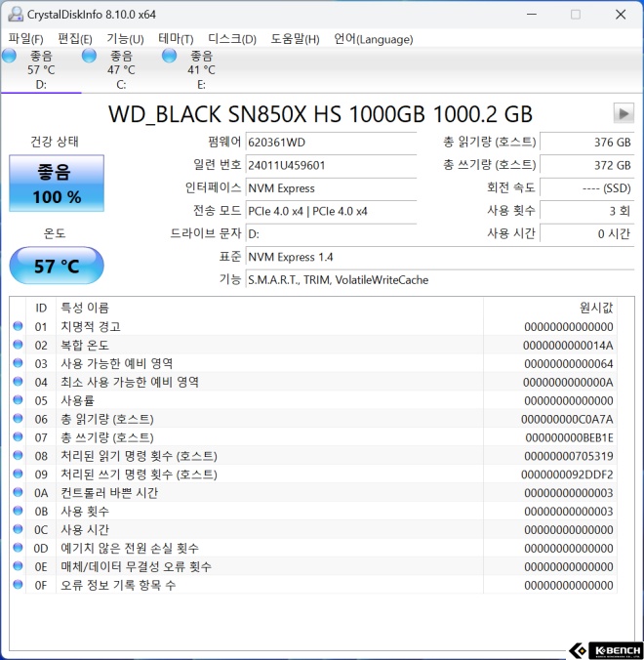Viewport: 644px width, 660px height.
Task: Click the firmware field 620361WD
Action: (331, 143)
